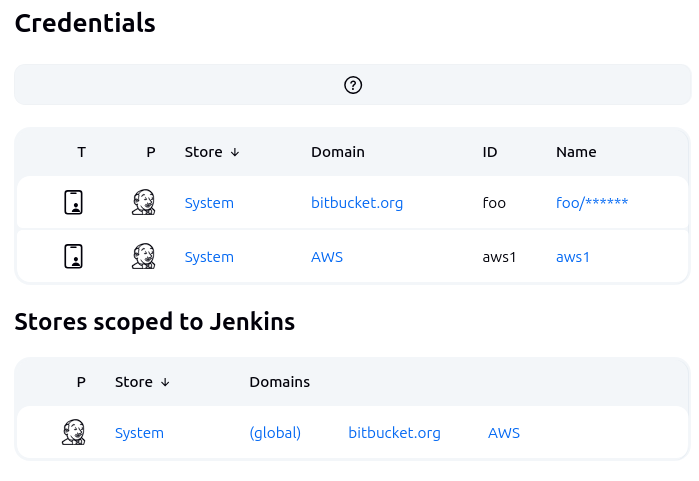This screenshot has height=481, width=699.
Task: Open bitbucket.org in Domains list
Action: tap(394, 433)
